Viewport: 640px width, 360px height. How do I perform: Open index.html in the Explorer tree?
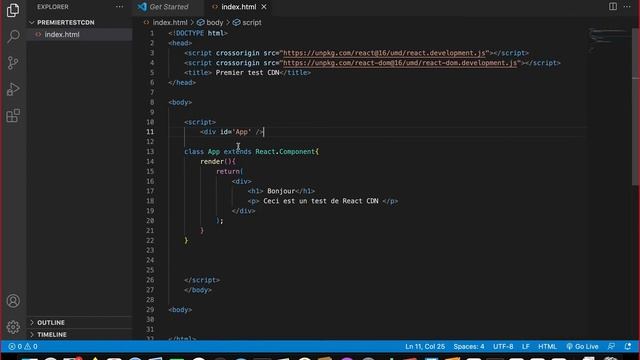[x=80, y=35]
